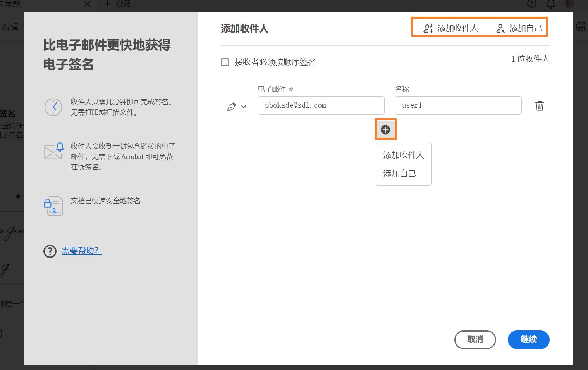
Task: Select 添加收件人 from the open popup menu
Action: pos(403,155)
